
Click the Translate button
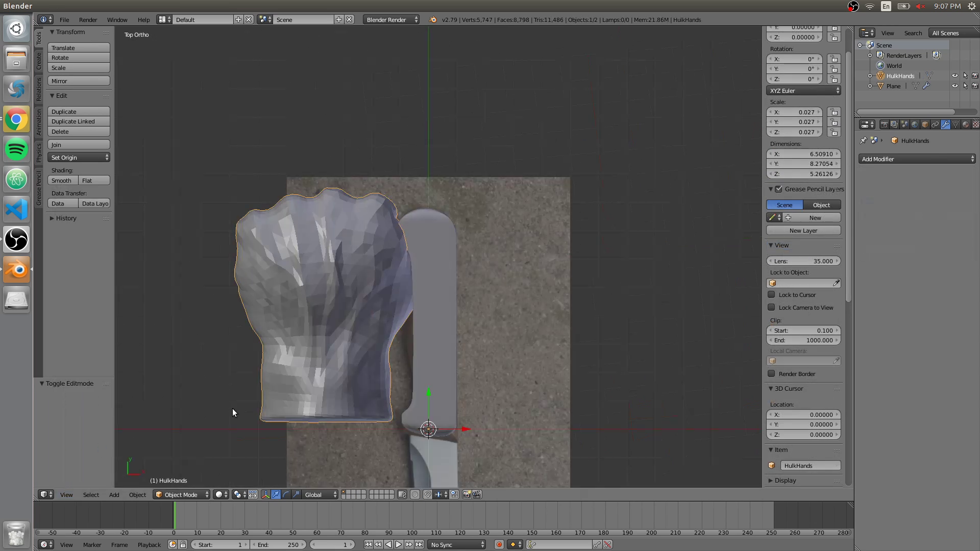(x=79, y=48)
